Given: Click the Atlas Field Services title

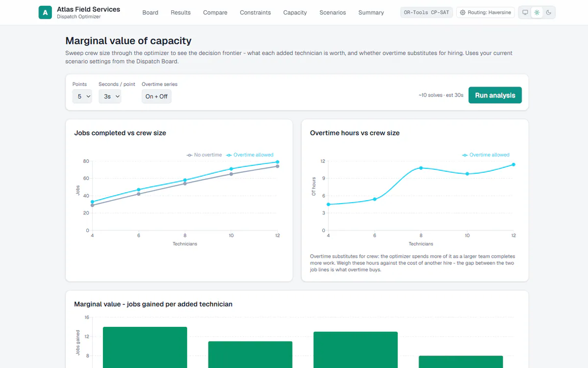Looking at the screenshot, I should click(88, 9).
